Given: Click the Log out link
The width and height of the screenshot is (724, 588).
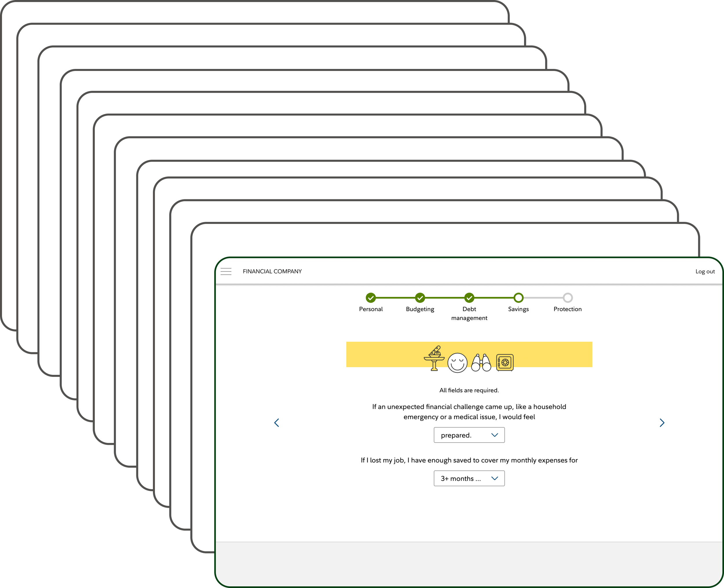Looking at the screenshot, I should coord(705,271).
